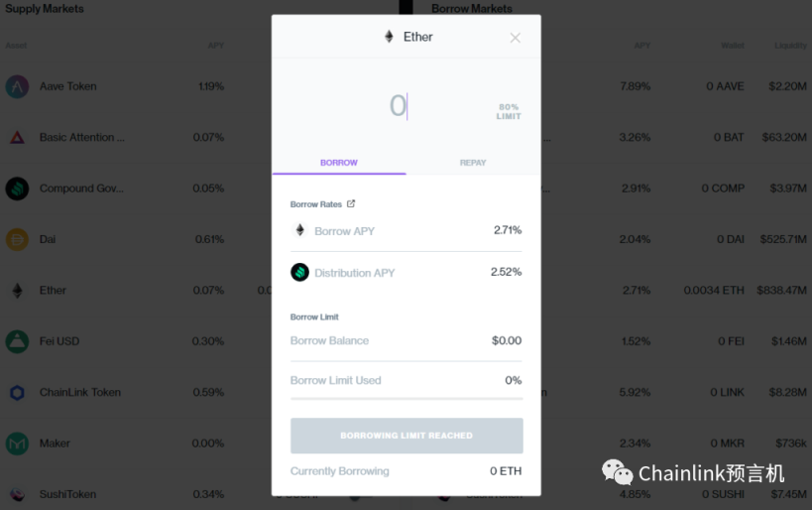Click Borrowing Limit Reached button

click(x=406, y=436)
